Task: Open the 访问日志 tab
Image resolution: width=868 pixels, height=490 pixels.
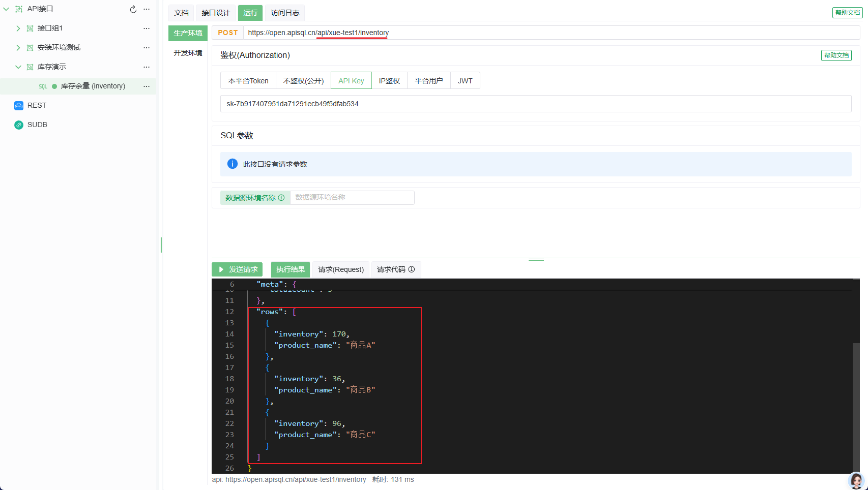Action: coord(285,13)
